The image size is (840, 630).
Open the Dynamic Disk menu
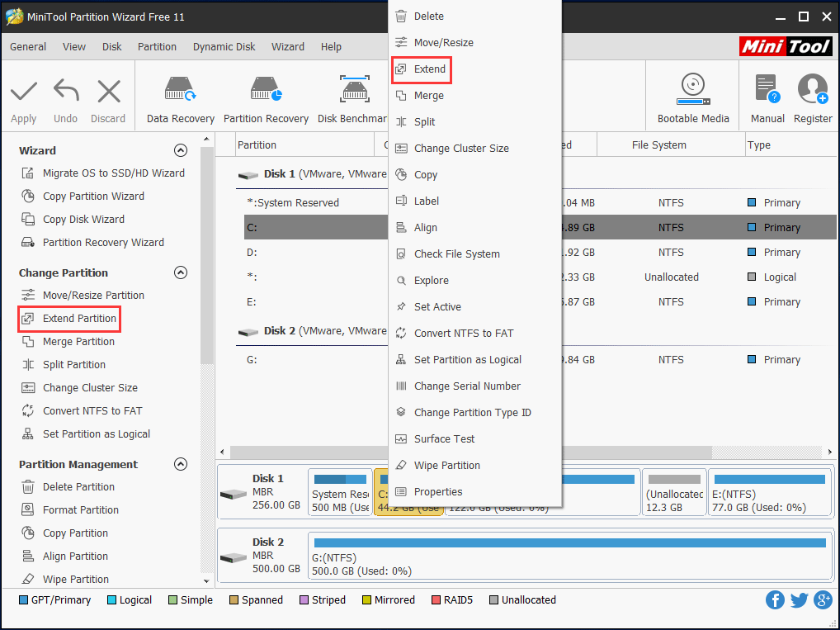click(x=224, y=47)
